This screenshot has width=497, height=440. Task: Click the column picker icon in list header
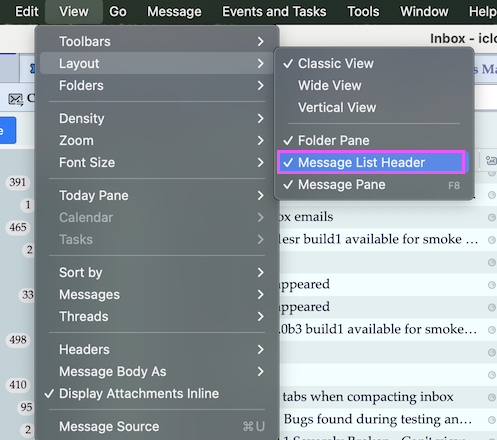[x=491, y=161]
